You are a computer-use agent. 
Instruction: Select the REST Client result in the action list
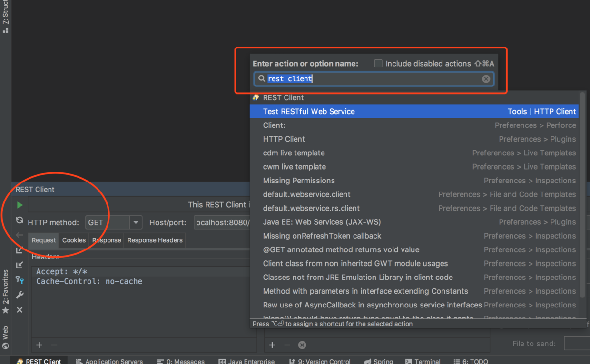[x=414, y=97]
